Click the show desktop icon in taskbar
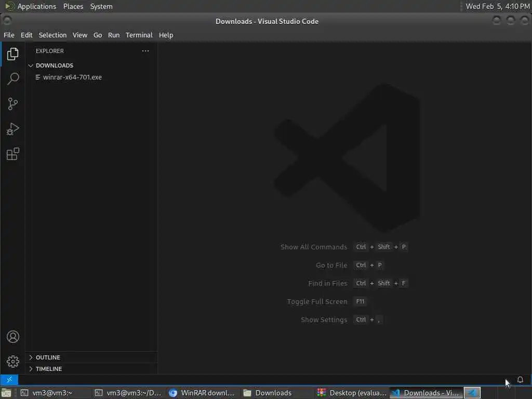The image size is (532, 399). pos(6,393)
